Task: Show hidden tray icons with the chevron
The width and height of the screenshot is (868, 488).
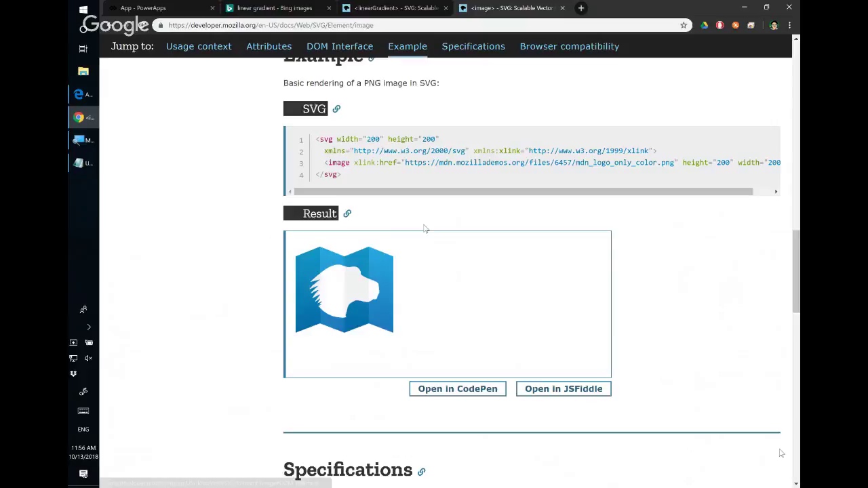Action: 88,327
